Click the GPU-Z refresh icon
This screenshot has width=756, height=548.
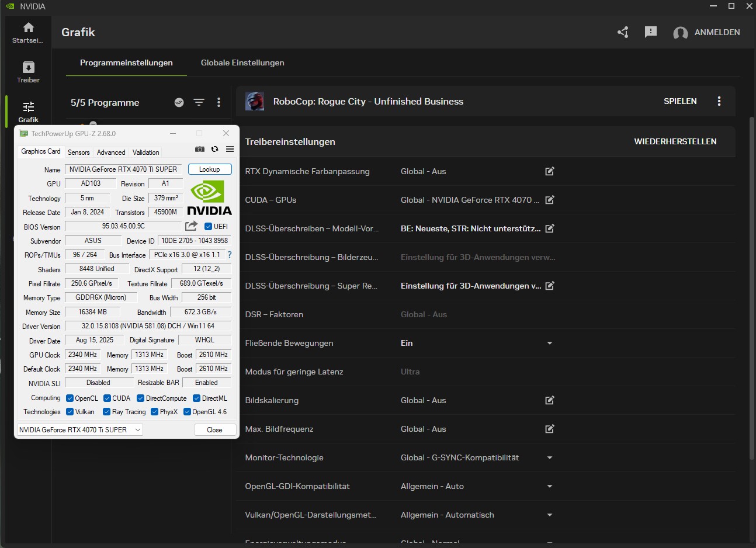coord(215,149)
